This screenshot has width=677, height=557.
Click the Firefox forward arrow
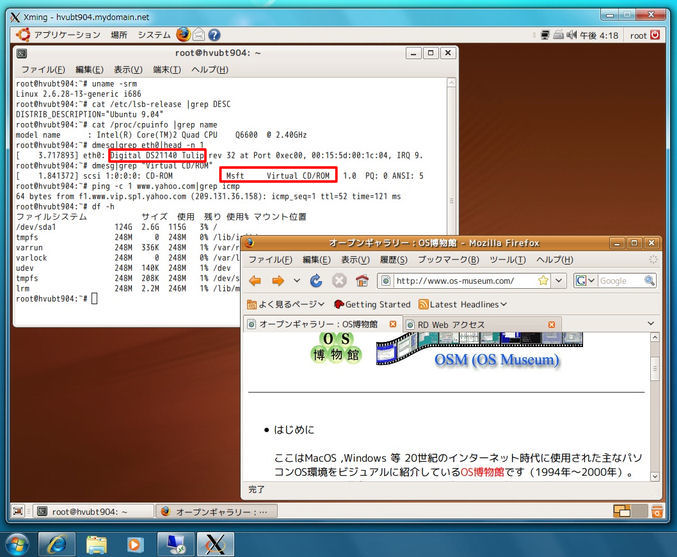click(x=278, y=281)
